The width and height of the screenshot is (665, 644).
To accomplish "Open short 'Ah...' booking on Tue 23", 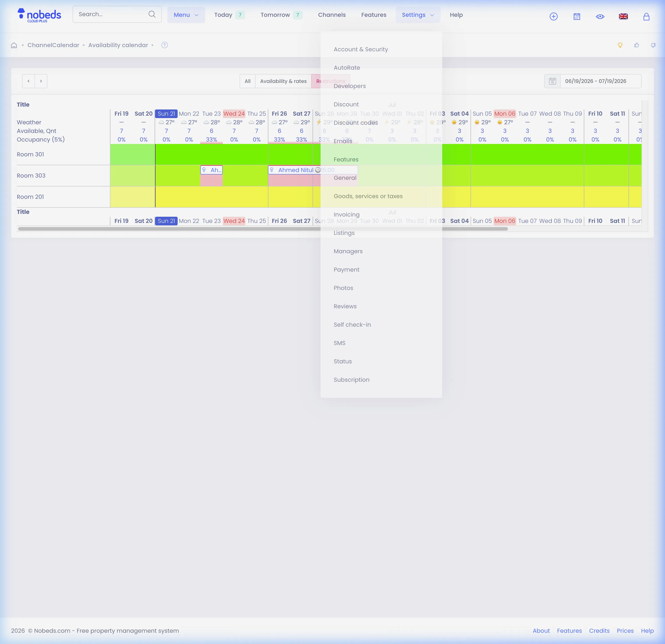I will click(211, 170).
